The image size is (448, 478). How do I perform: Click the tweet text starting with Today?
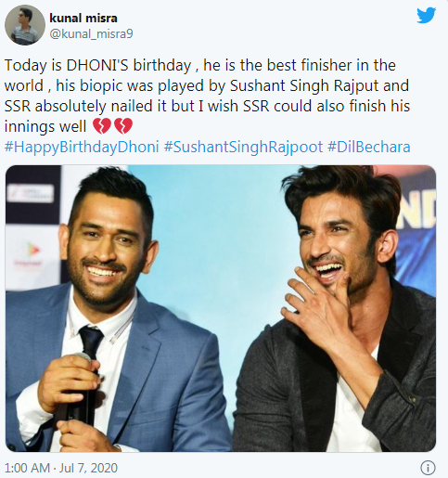coord(207,96)
